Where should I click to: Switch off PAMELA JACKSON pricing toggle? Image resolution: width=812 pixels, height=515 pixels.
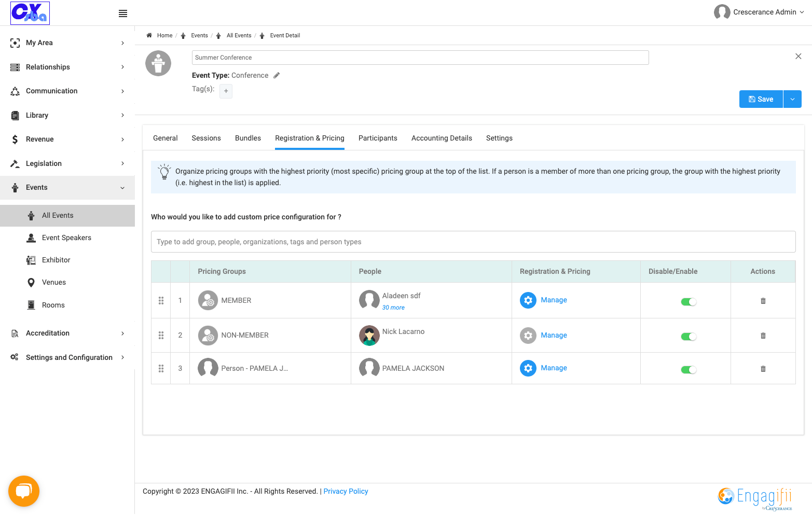point(689,369)
